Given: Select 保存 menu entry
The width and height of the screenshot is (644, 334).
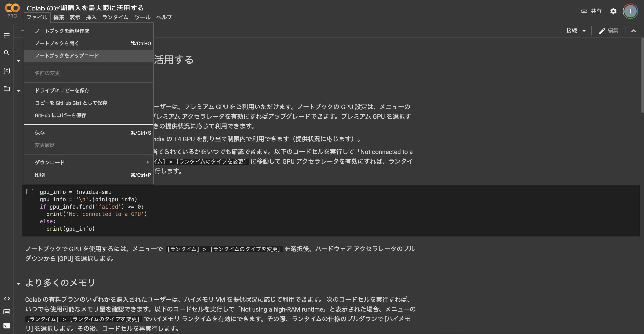Looking at the screenshot, I should (89, 133).
